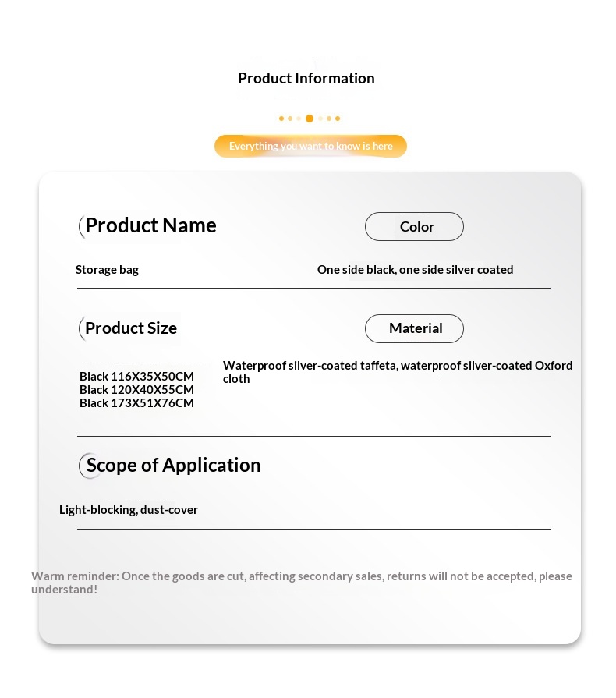Click the Storage bag text

108,270
